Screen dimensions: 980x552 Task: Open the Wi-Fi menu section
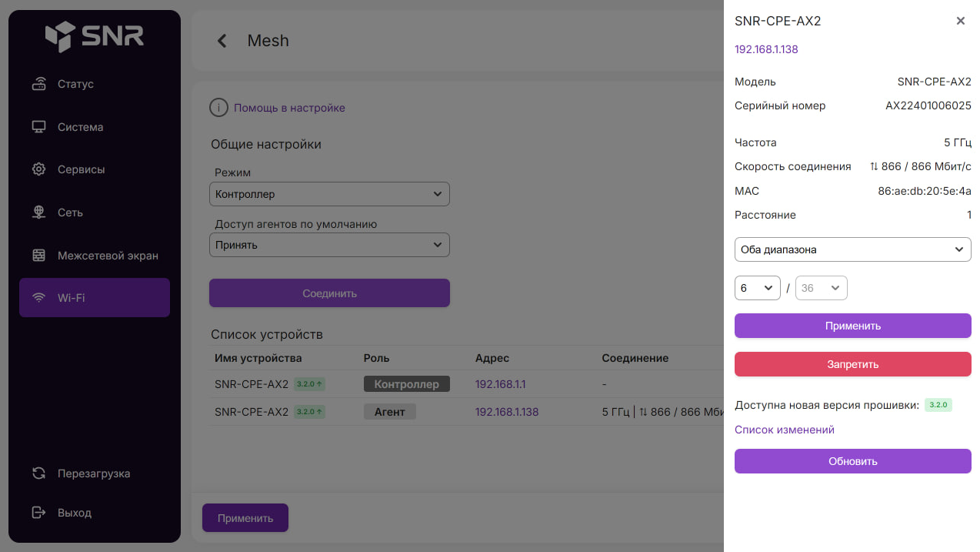(94, 297)
